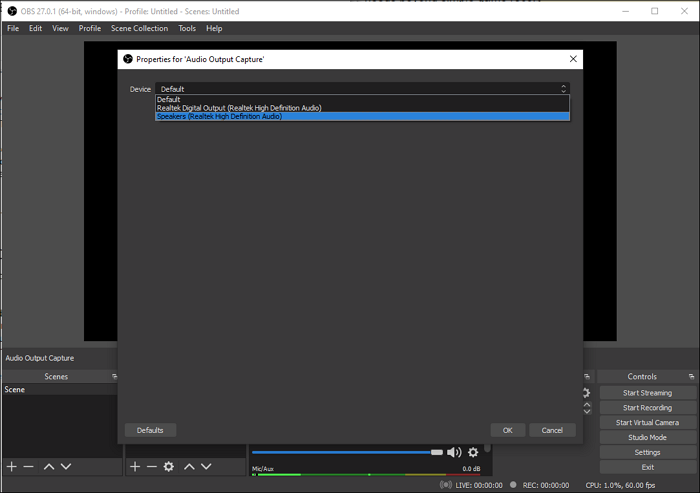Open the Controls dock pop-out icon
Screen dimensions: 700x493
(x=691, y=376)
